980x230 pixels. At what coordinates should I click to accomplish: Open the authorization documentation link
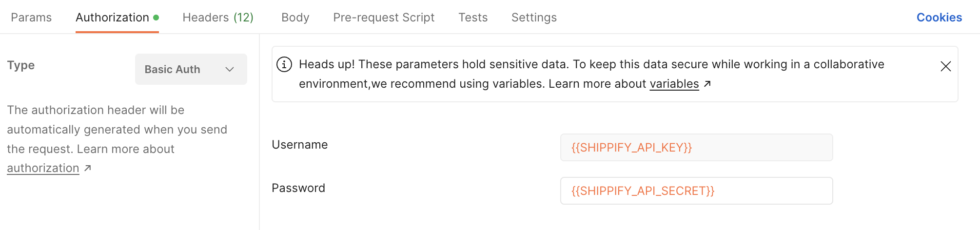(x=43, y=168)
